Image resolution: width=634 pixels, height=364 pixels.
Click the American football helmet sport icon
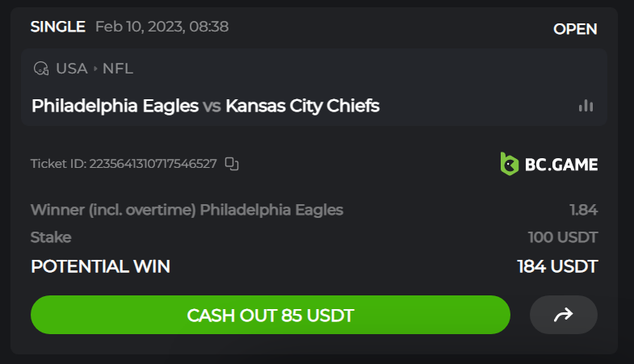(41, 69)
